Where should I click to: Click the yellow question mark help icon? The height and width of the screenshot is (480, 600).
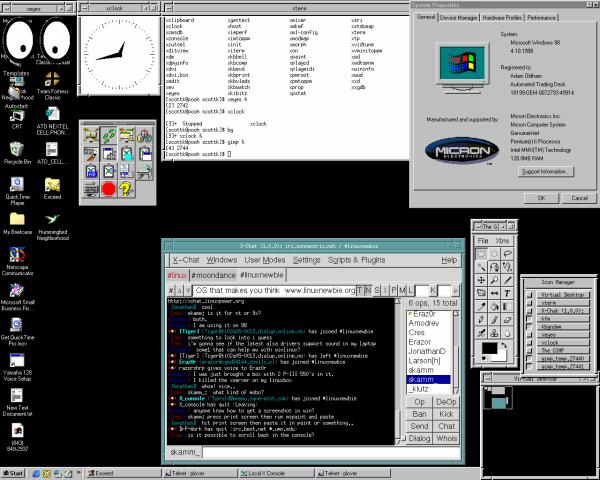click(126, 189)
